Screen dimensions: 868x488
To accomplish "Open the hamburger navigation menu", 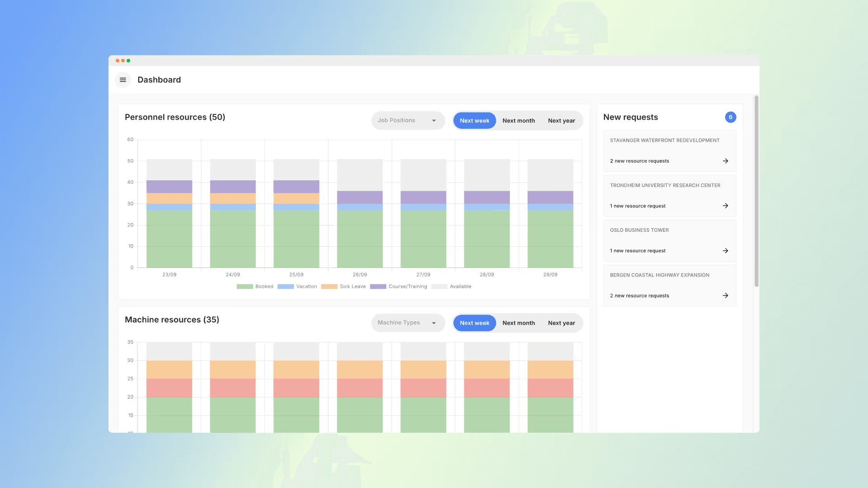I will point(123,80).
